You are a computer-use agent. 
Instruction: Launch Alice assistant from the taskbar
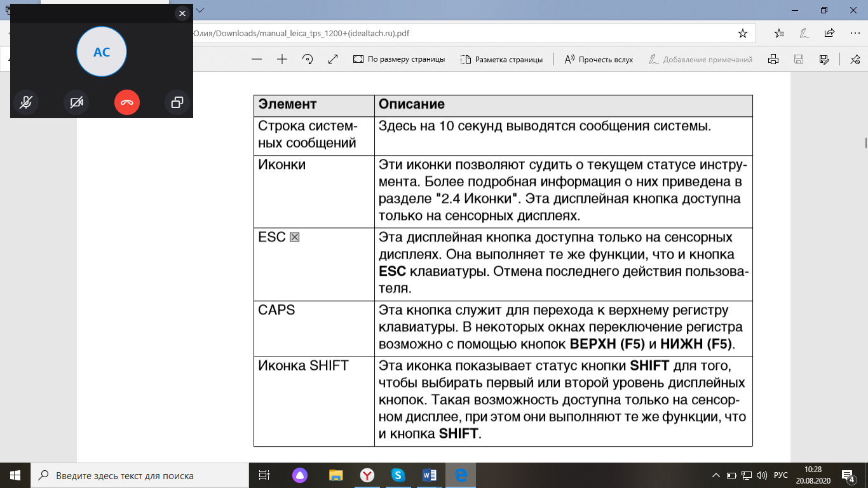coord(299,475)
